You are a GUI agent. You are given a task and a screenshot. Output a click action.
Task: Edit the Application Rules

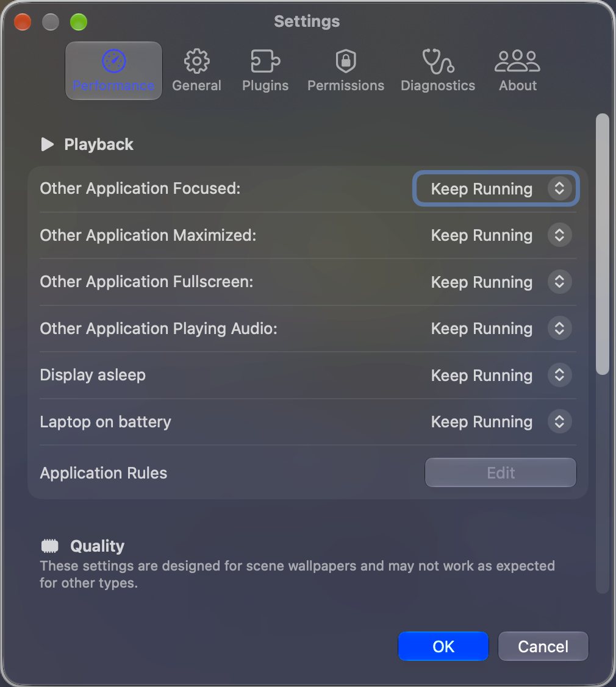[x=500, y=472]
